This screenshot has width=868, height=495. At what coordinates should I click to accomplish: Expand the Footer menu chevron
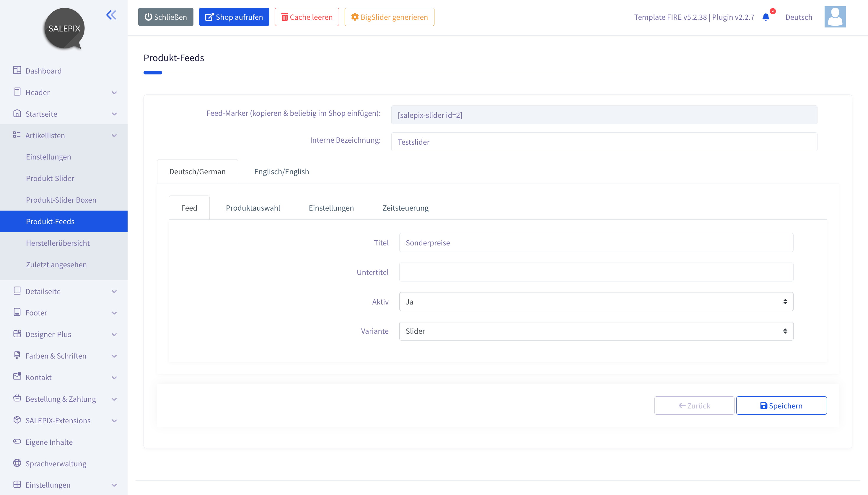point(114,313)
